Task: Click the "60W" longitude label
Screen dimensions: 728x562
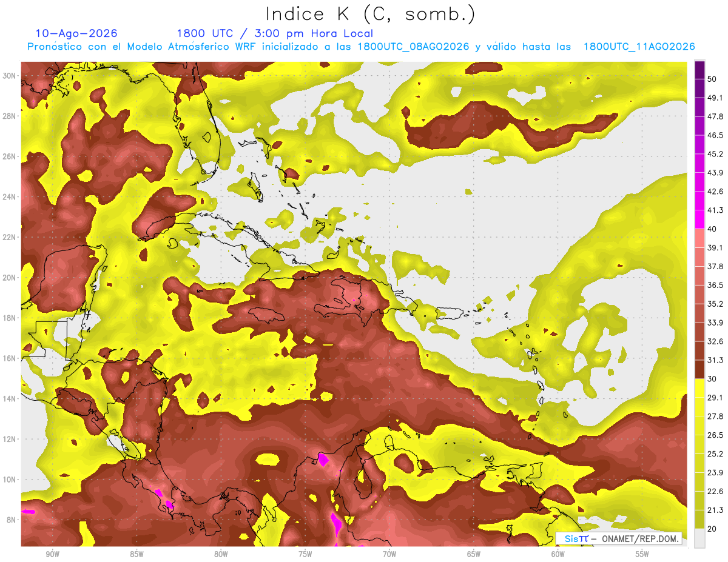Action: click(558, 554)
